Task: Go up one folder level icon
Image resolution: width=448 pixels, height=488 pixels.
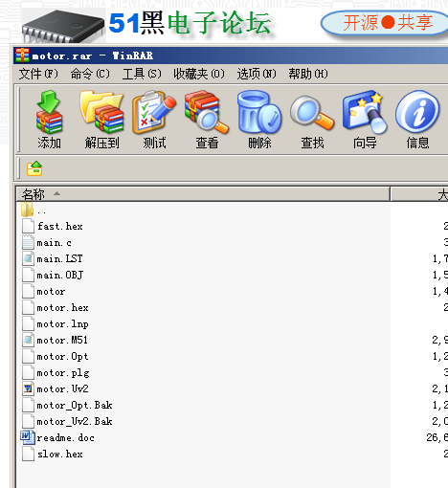Action: [x=34, y=168]
